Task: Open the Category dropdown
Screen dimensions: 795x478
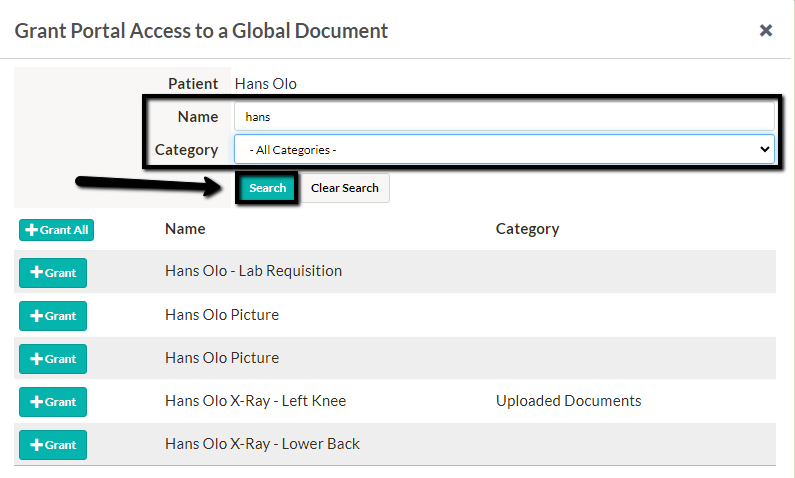Action: pos(504,150)
